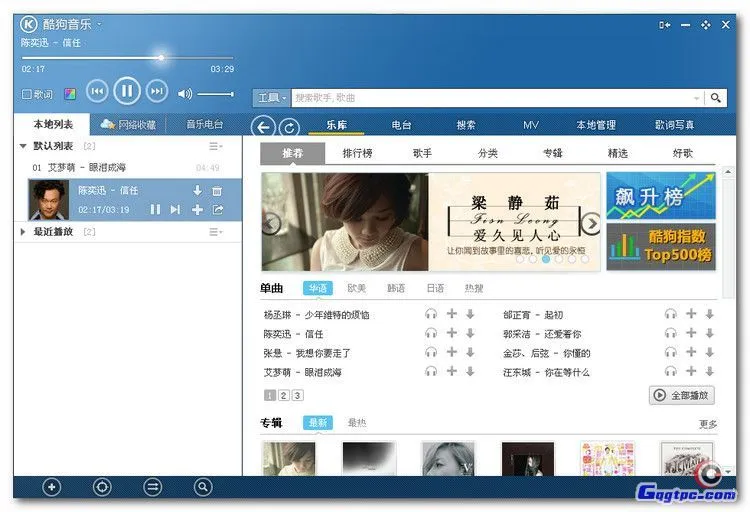Filter singles by 华语
The height and width of the screenshot is (512, 750).
[x=318, y=288]
